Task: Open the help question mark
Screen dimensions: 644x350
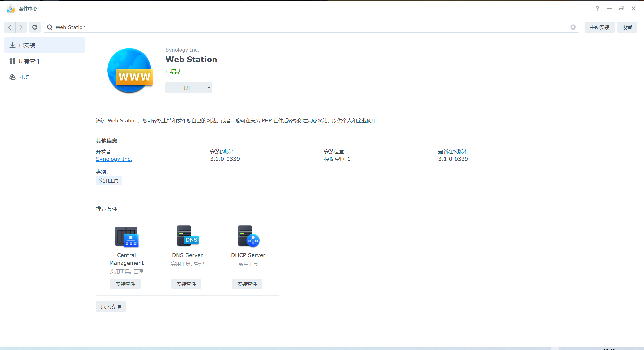Action: (597, 8)
